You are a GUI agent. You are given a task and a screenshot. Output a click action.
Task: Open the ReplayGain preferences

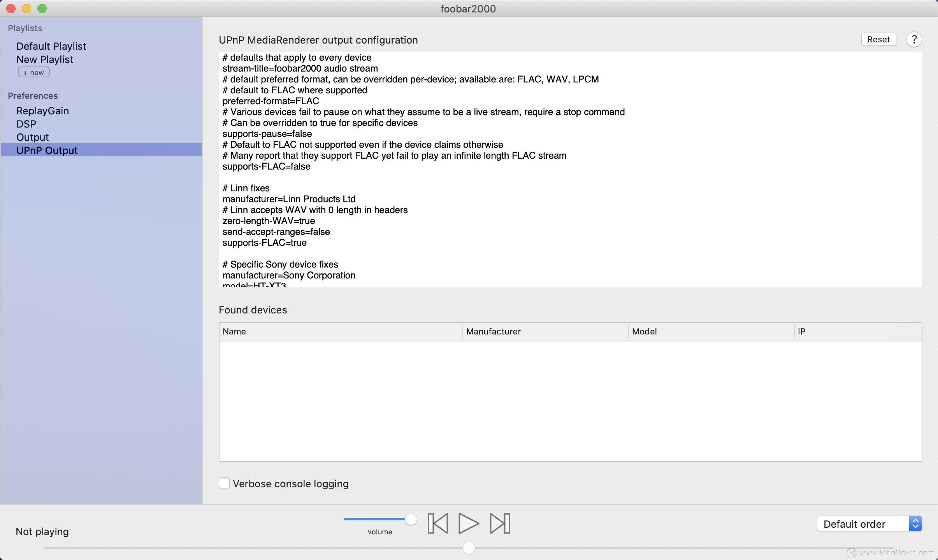pos(42,110)
